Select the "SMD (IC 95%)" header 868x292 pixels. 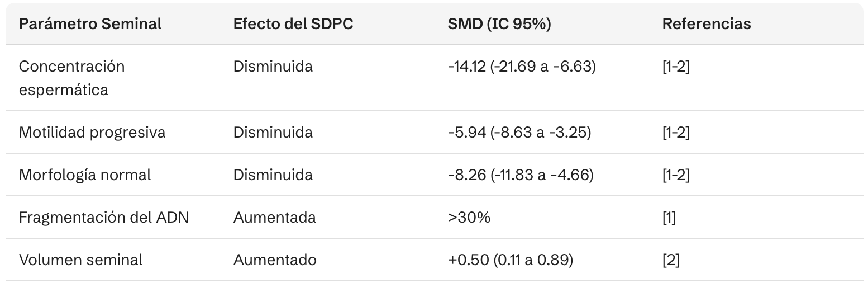click(499, 24)
